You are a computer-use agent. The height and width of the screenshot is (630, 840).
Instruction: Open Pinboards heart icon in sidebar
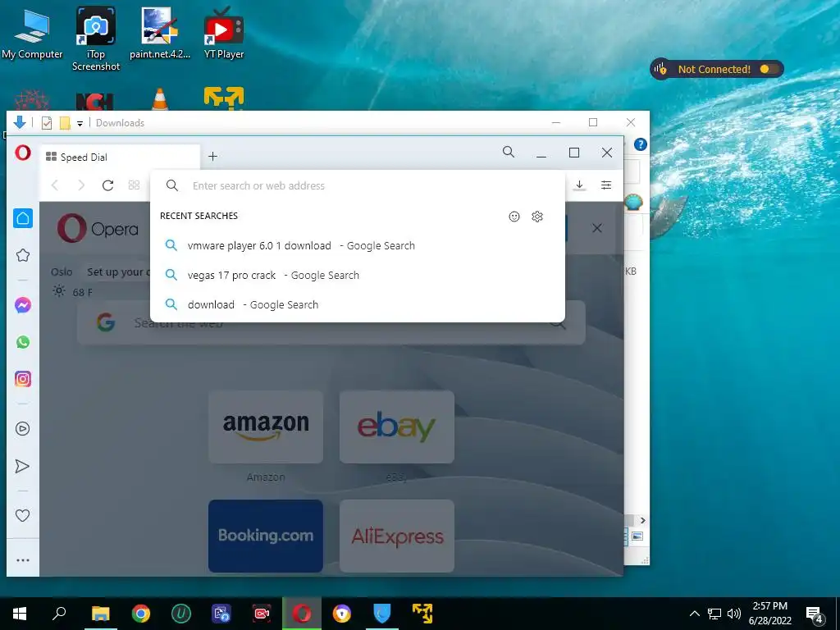(x=22, y=515)
